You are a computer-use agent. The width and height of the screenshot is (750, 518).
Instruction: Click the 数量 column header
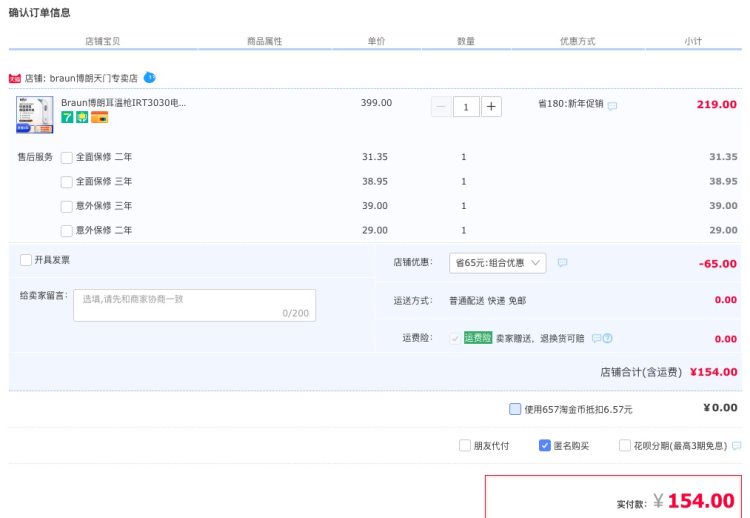[466, 41]
